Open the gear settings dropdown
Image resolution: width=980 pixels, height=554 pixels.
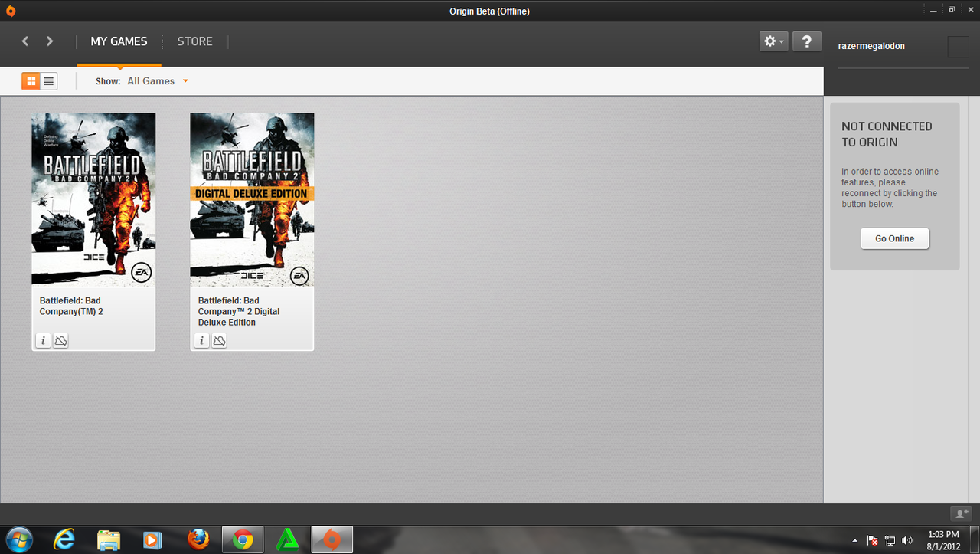(773, 41)
